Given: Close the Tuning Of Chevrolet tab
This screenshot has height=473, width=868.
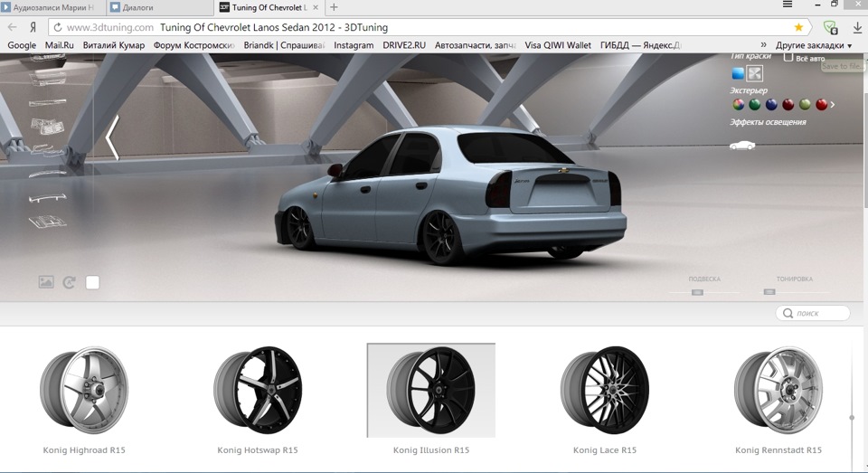Looking at the screenshot, I should click(316, 7).
